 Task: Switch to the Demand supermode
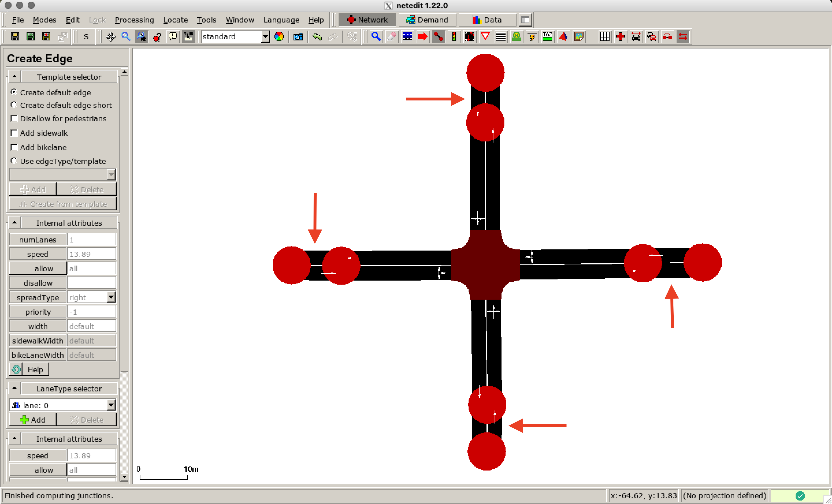(427, 20)
